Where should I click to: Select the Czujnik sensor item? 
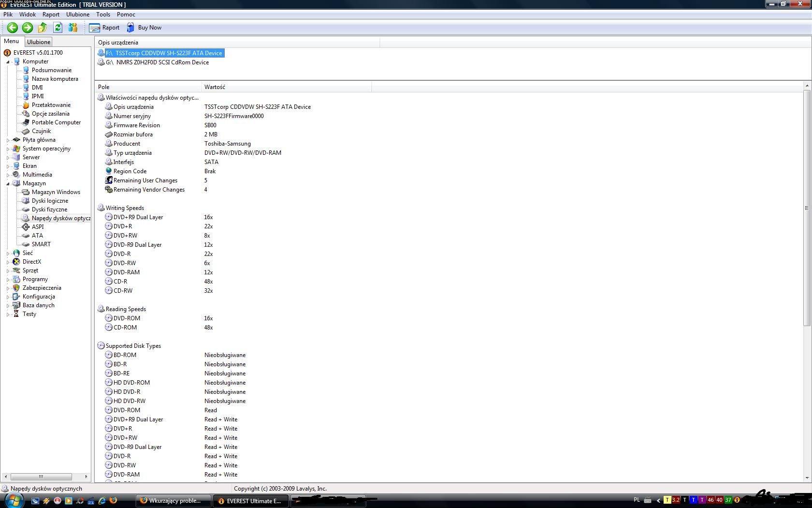click(41, 131)
